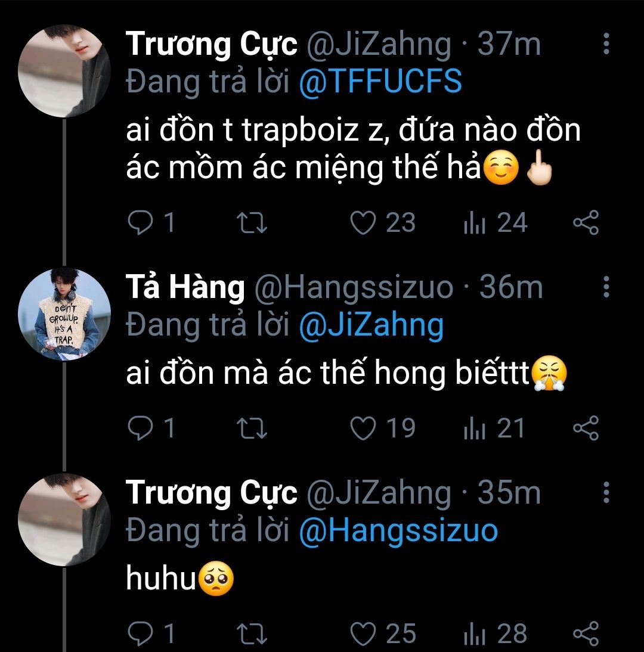Retweet Trương Cực's 37m tweet
The width and height of the screenshot is (644, 652).
pos(252,223)
